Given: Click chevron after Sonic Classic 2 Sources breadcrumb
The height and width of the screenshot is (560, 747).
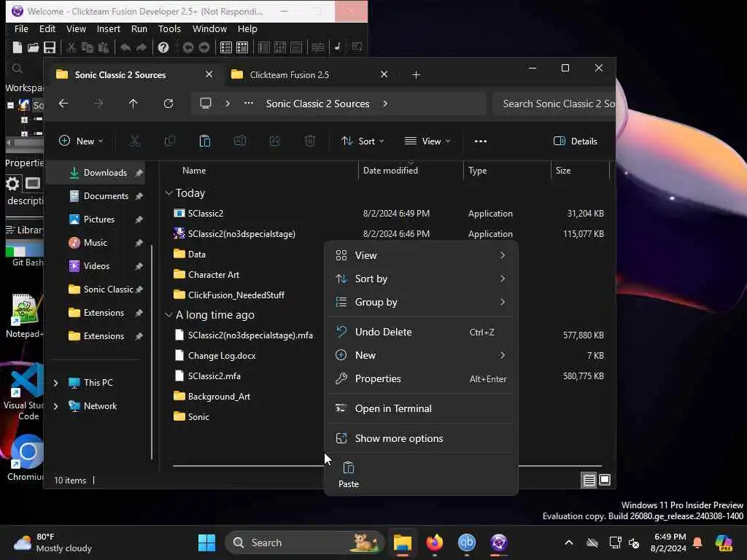Looking at the screenshot, I should [385, 104].
